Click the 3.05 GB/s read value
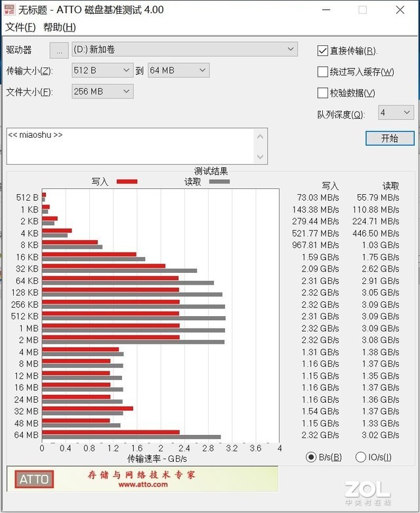The image size is (420, 513). click(x=381, y=293)
